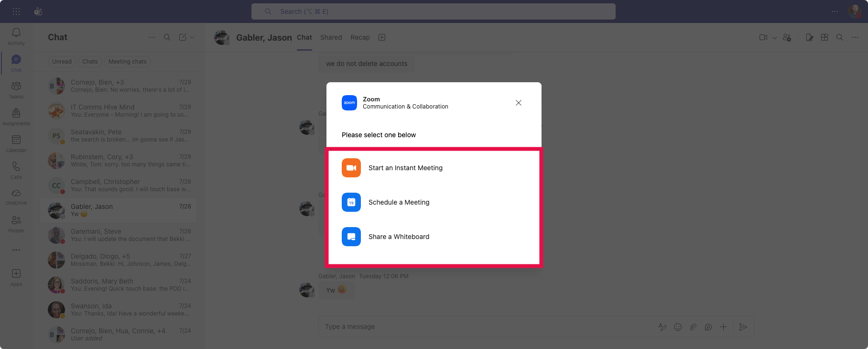Open OneDrive in the sidebar
This screenshot has height=349, width=868.
[x=16, y=196]
